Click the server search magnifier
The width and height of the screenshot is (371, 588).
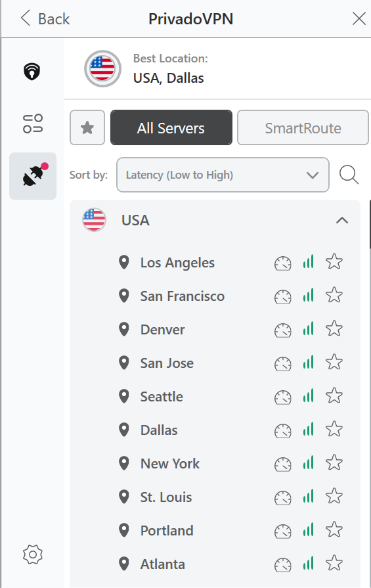click(349, 175)
